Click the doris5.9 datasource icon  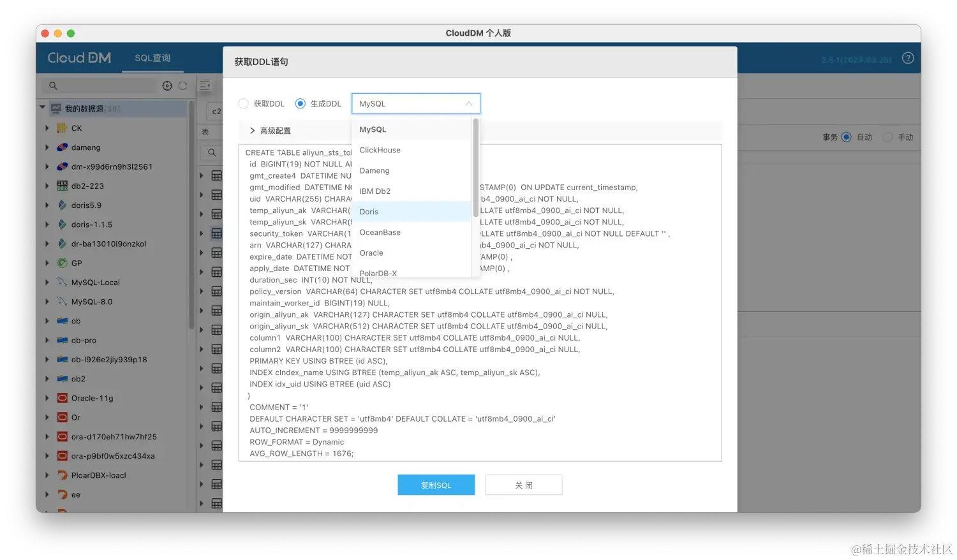coord(62,205)
